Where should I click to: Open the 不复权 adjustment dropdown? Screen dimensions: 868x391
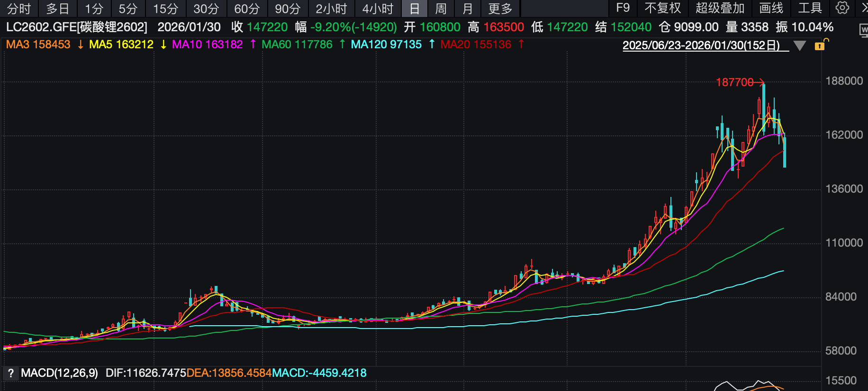[x=662, y=8]
